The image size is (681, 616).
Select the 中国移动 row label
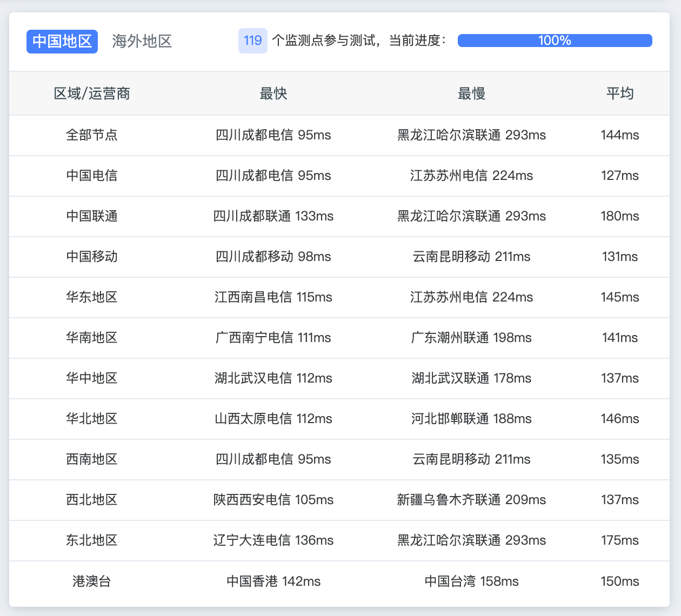click(92, 256)
